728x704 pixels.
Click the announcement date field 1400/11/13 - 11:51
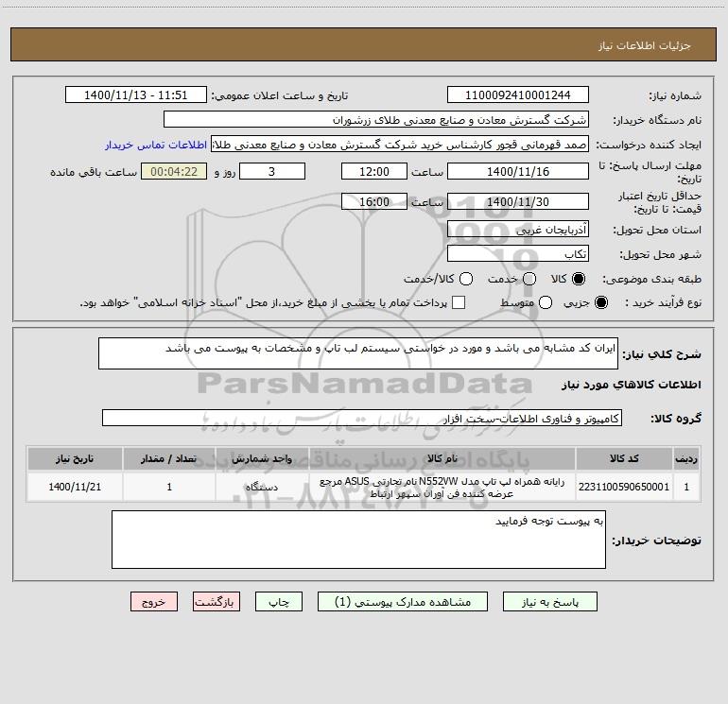pos(136,94)
